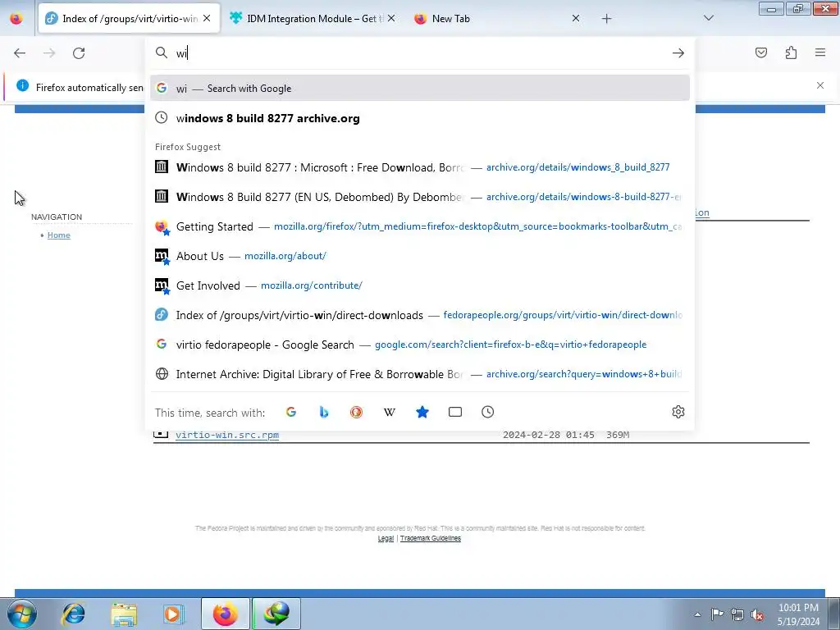The height and width of the screenshot is (630, 840).
Task: Open Windows Media Player from taskbar
Action: [x=174, y=614]
